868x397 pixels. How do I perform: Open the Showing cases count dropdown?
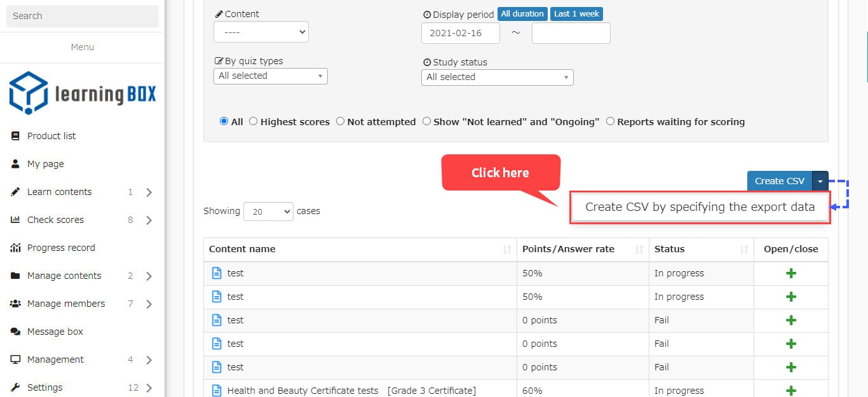[x=268, y=212]
